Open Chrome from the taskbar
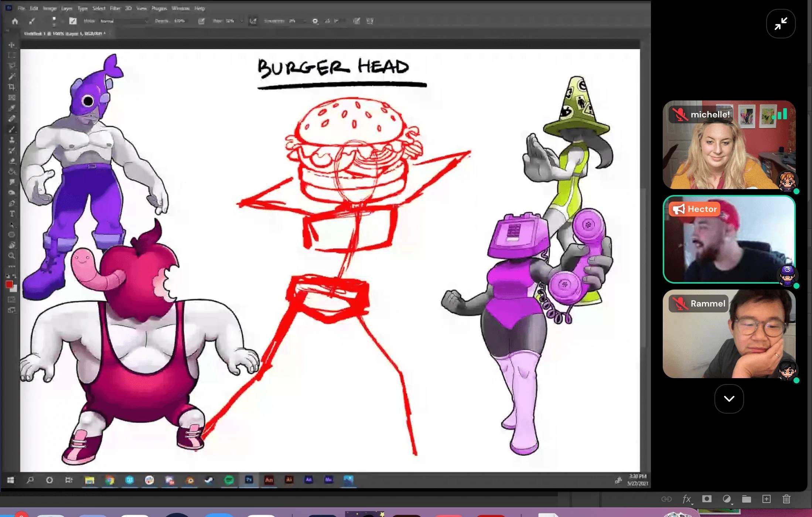The height and width of the screenshot is (517, 812). coord(109,480)
